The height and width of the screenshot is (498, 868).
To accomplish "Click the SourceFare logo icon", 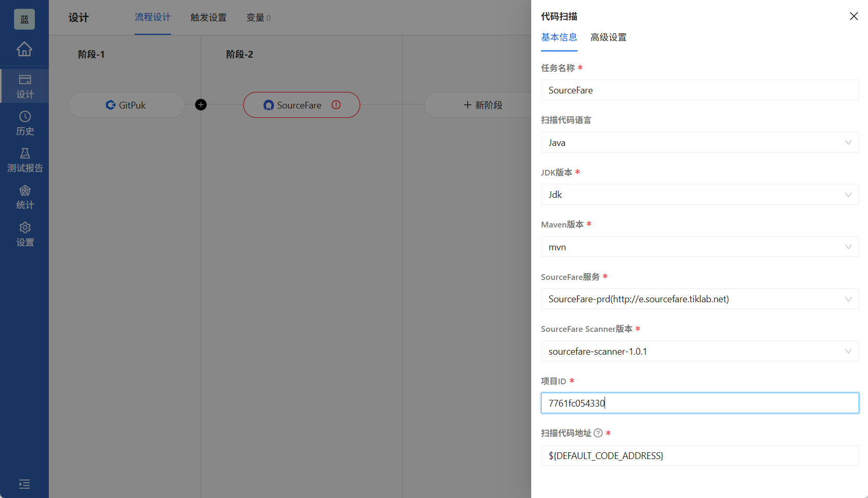I will tap(268, 105).
